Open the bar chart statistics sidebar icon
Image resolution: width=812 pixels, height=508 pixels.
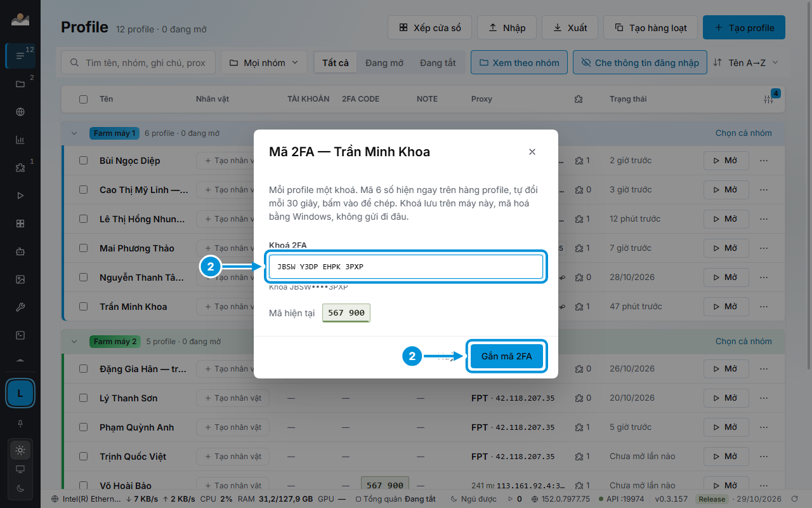pyautogui.click(x=20, y=140)
